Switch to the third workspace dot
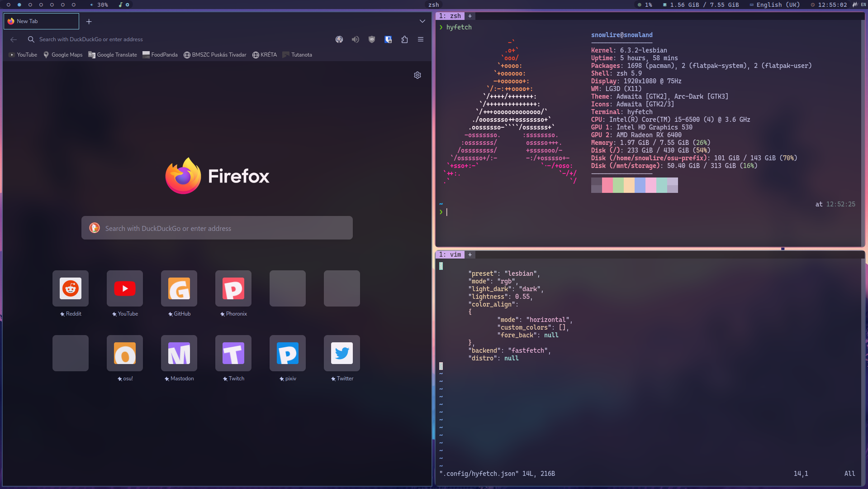The width and height of the screenshot is (868, 489). 30,5
